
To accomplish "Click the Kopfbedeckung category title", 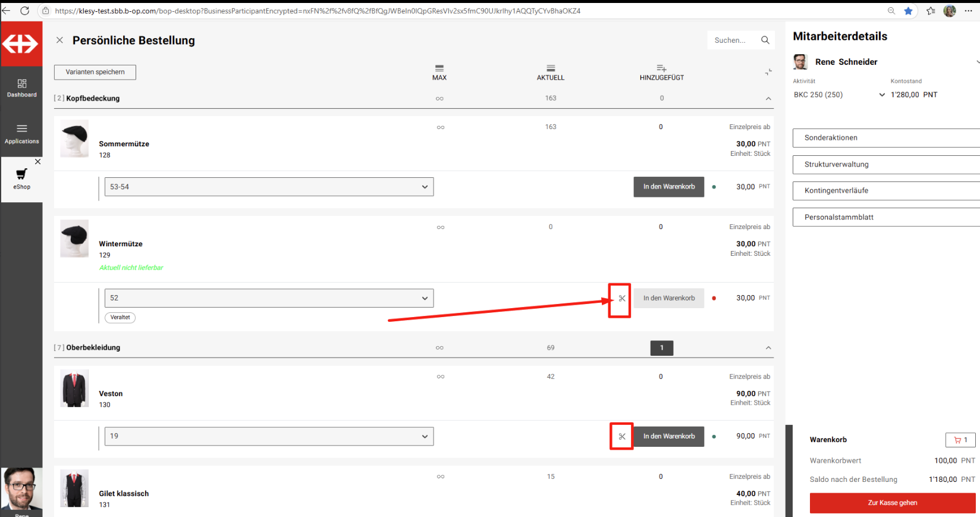I will [x=93, y=99].
